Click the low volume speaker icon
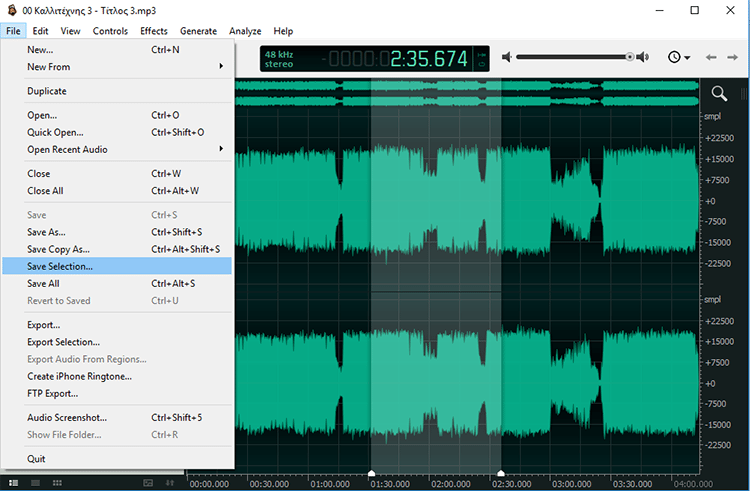This screenshot has width=750, height=491. 507,57
